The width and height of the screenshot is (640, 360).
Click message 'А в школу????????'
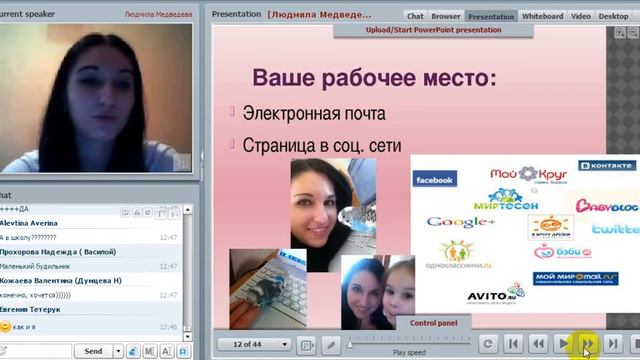28,238
